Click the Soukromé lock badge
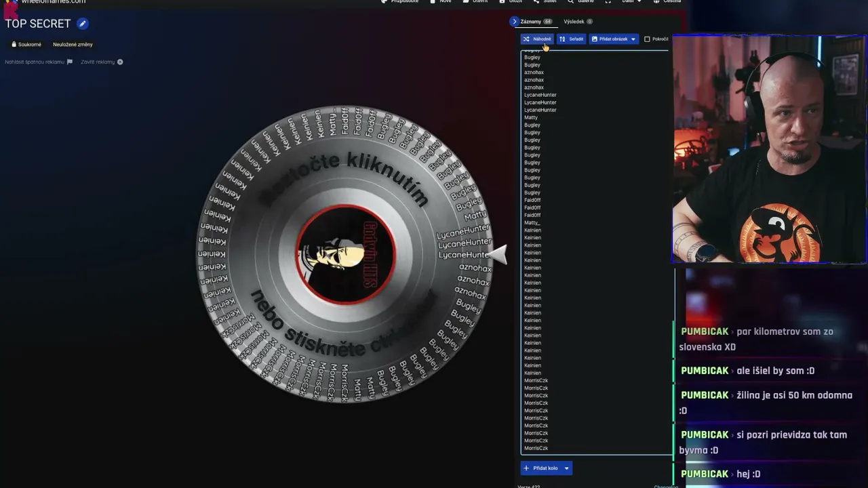The width and height of the screenshot is (868, 488). pyautogui.click(x=26, y=45)
